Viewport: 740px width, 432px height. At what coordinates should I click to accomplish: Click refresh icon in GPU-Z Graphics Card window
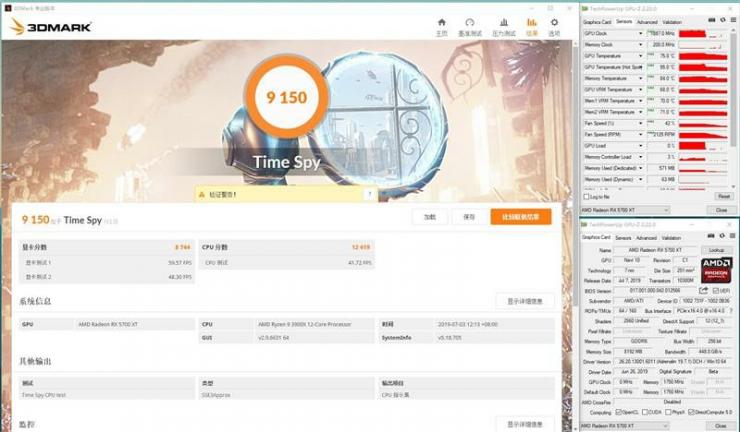point(722,236)
